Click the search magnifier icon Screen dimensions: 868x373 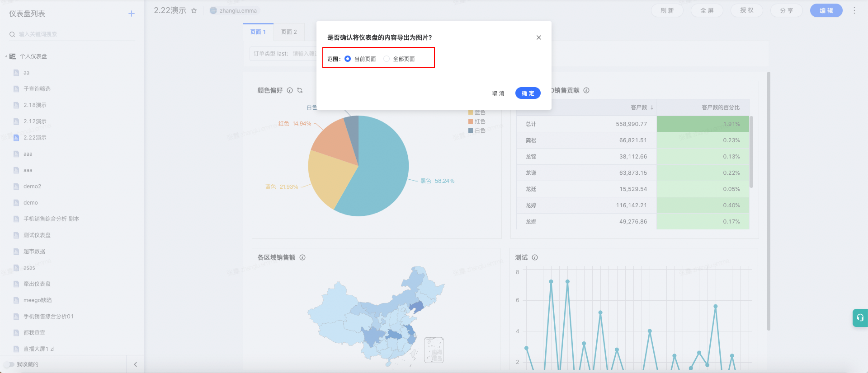click(12, 34)
